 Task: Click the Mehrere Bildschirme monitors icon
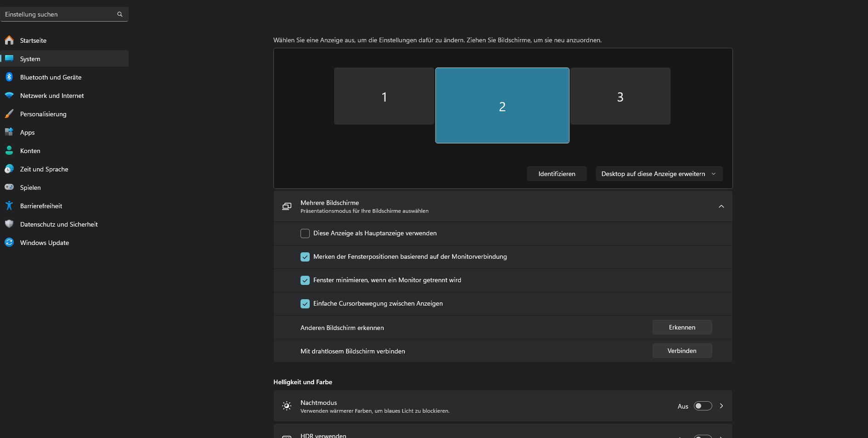point(287,206)
